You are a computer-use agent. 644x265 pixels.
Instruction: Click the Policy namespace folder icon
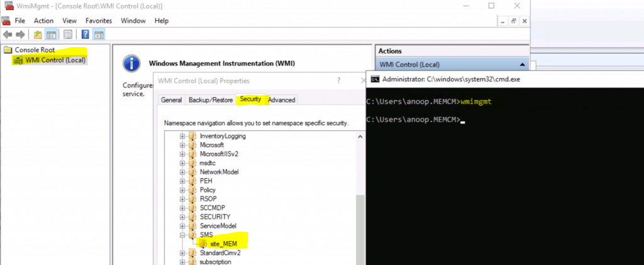(x=192, y=190)
